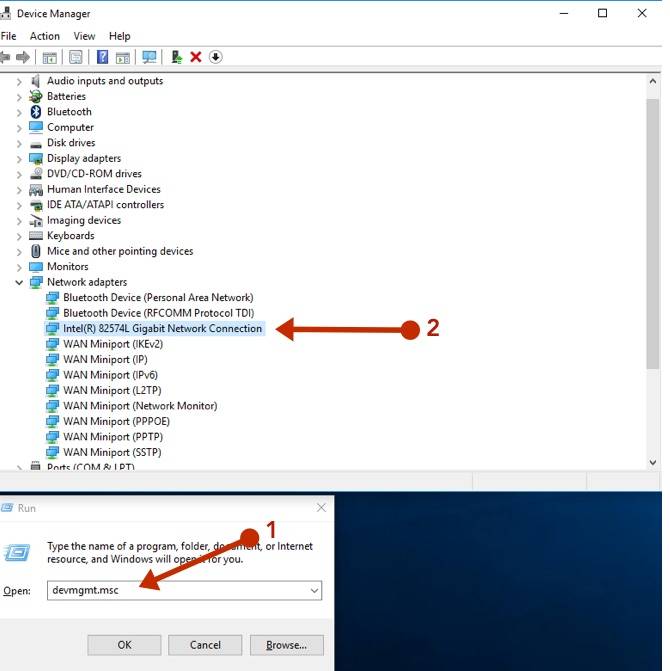Expand the Computer node

[x=19, y=128]
